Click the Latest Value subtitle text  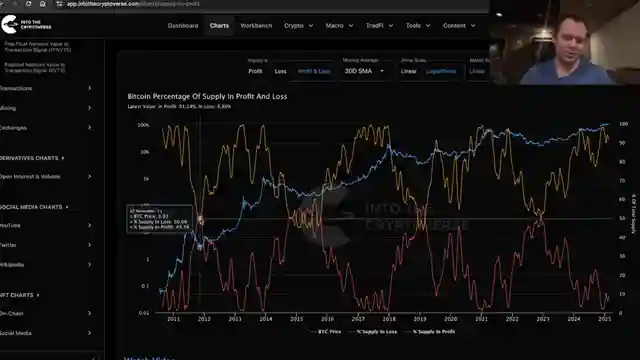tap(179, 106)
